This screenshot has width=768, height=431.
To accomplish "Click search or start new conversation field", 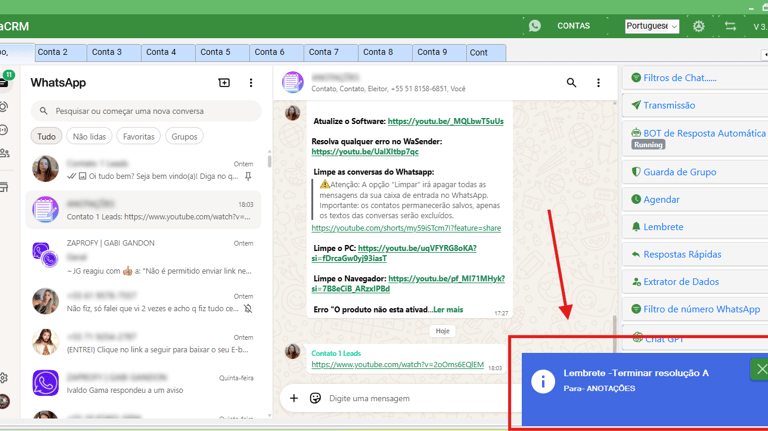I will 146,111.
